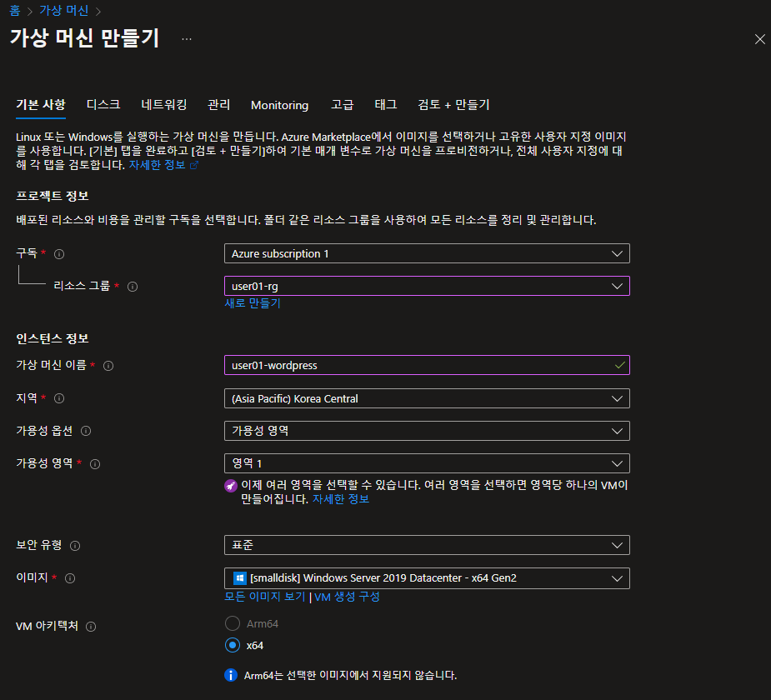Click 가상 머신 breadcrumb link
Image resolution: width=771 pixels, height=700 pixels.
point(64,10)
